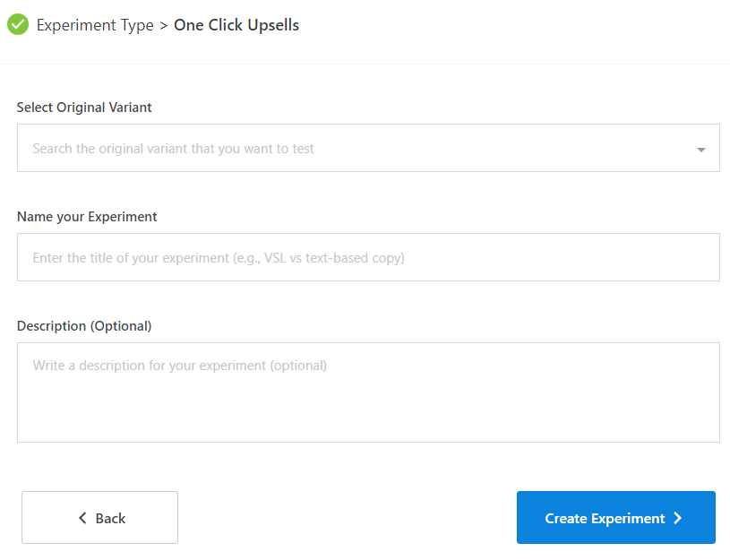Viewport: 730px width, 560px height.
Task: Focus the Name your Experiment text field
Action: (368, 257)
